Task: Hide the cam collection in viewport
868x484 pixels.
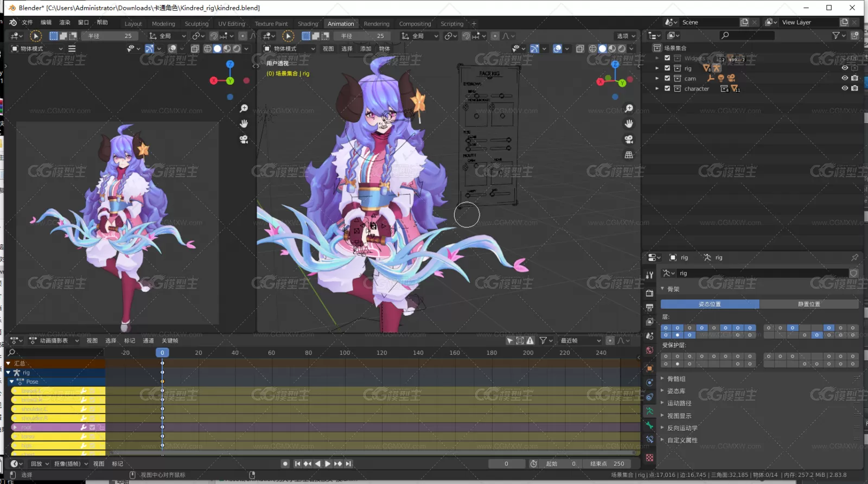Action: tap(845, 78)
